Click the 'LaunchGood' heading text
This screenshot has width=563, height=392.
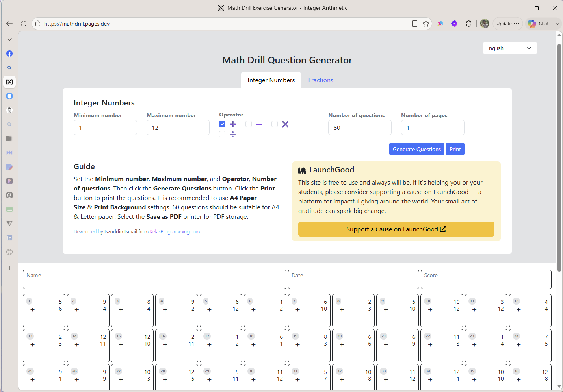(332, 170)
